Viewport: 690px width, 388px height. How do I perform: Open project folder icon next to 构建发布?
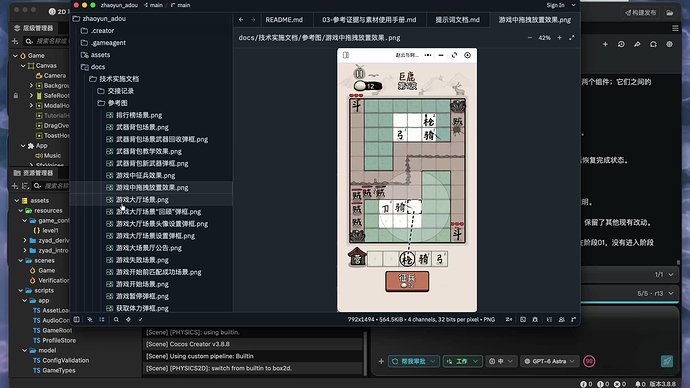(x=669, y=13)
